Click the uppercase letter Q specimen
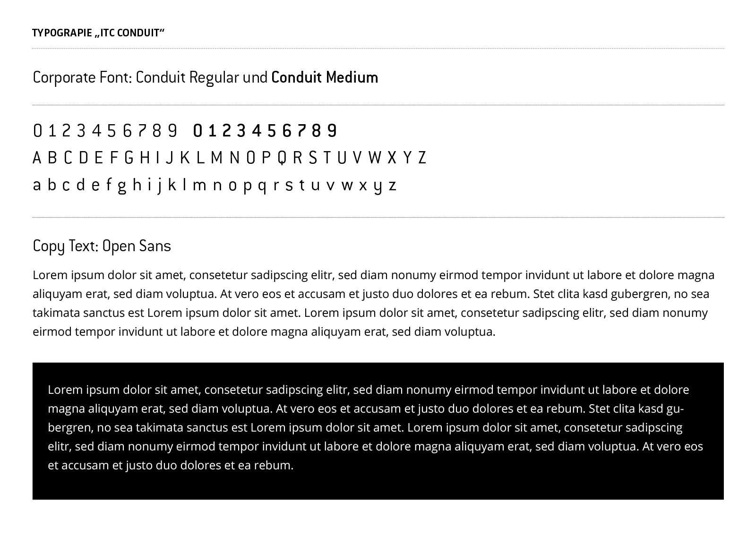Image resolution: width=756 pixels, height=534 pixels. [x=282, y=158]
